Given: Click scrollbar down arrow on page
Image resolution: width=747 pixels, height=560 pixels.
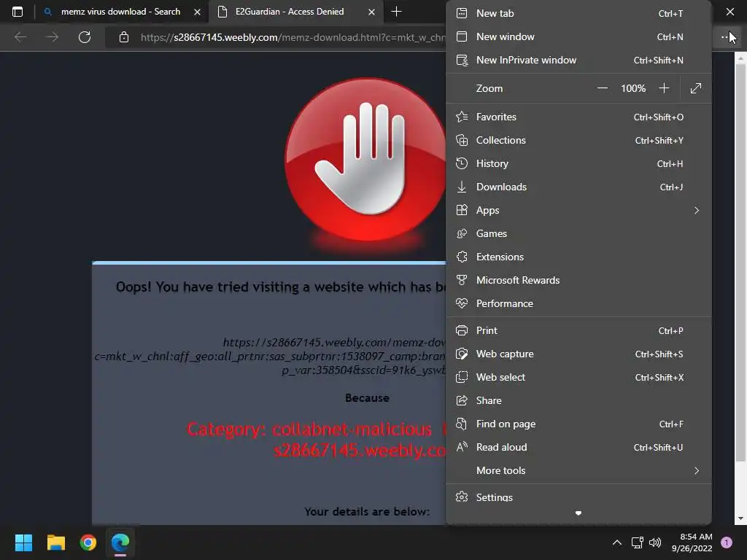Looking at the screenshot, I should [x=740, y=518].
